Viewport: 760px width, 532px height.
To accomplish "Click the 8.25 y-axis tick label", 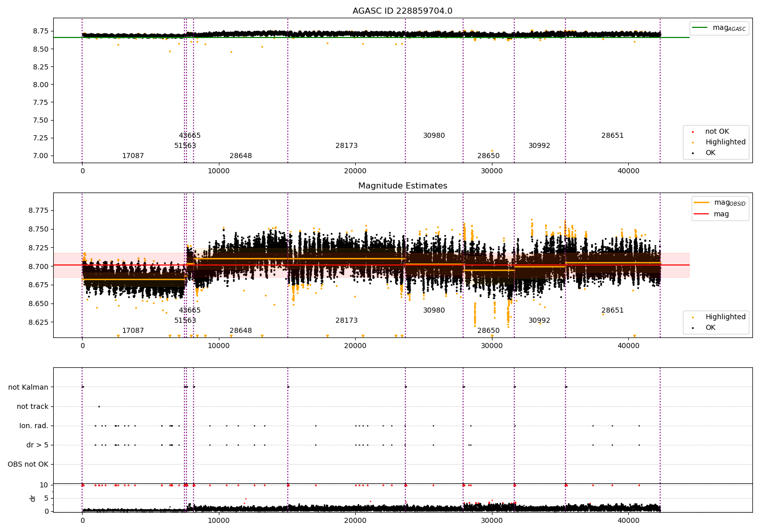I will tap(41, 67).
